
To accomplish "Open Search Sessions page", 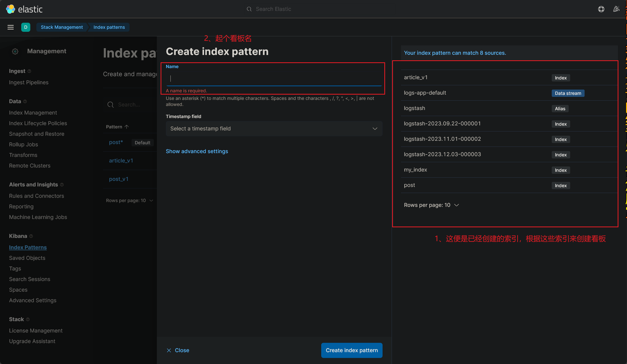I will click(x=30, y=279).
